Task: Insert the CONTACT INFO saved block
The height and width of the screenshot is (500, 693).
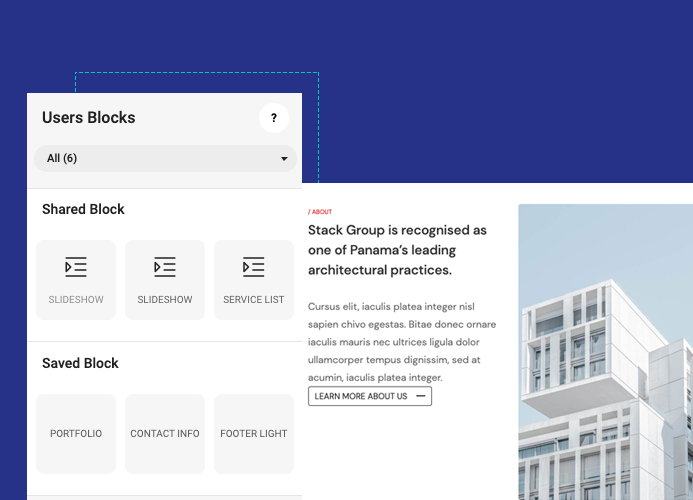Action: pyautogui.click(x=165, y=434)
